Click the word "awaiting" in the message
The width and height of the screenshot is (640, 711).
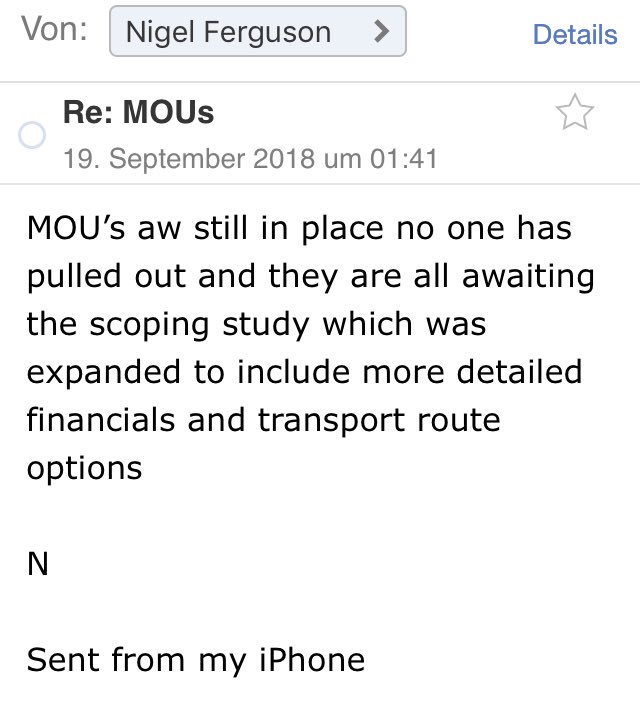[x=527, y=276]
